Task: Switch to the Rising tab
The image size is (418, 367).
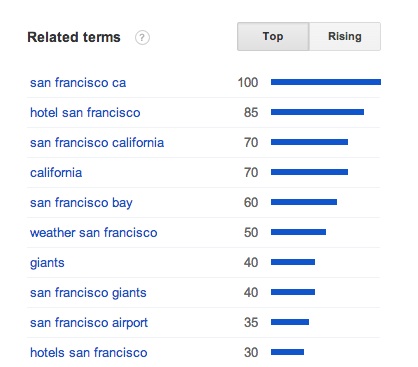Action: [345, 36]
